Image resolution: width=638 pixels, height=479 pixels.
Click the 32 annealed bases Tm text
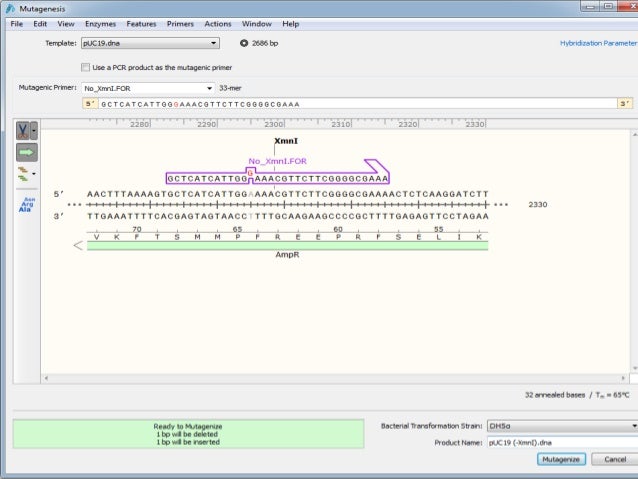pos(577,395)
